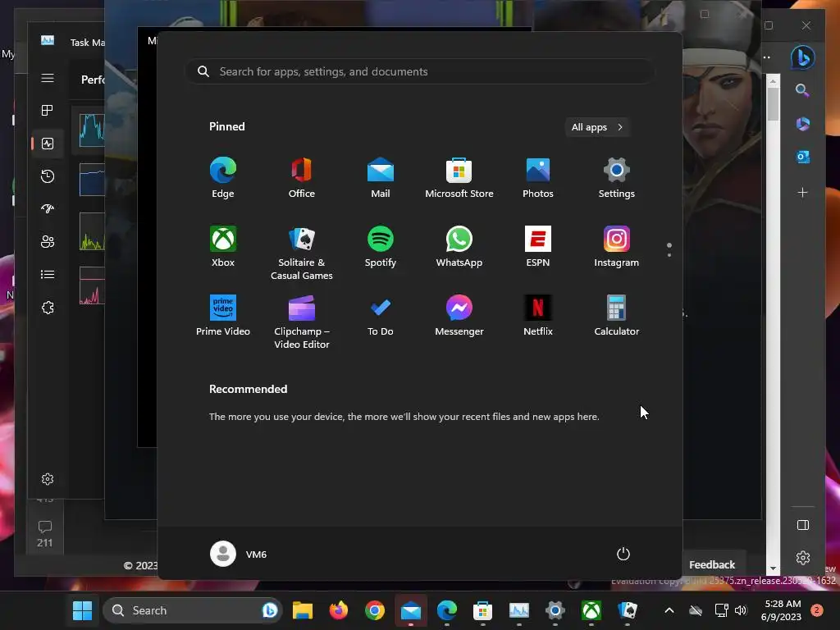This screenshot has width=840, height=630.
Task: Open Bing chat icon in taskbar search
Action: (x=269, y=610)
